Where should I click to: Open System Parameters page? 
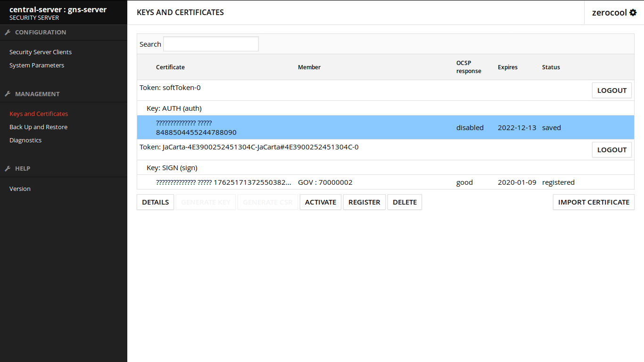click(37, 66)
